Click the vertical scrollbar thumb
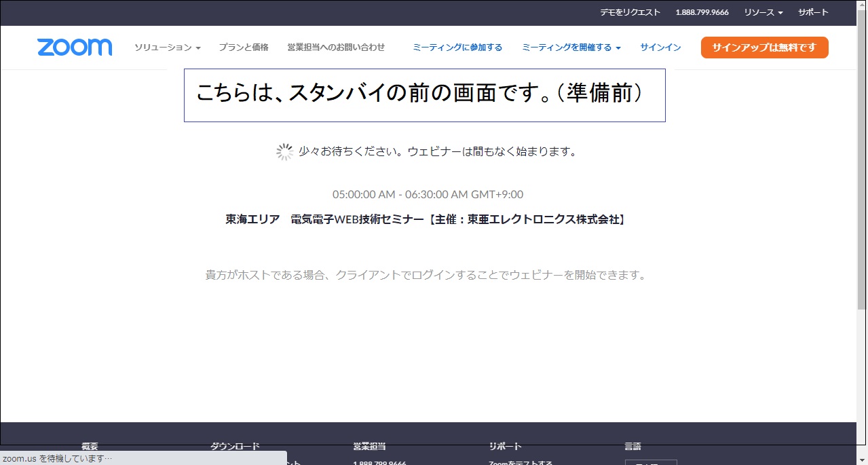 (x=862, y=156)
